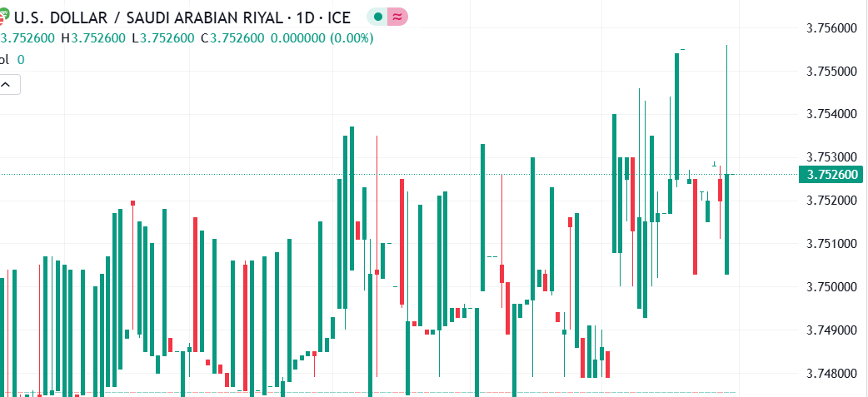Click the 3.749000 price axis label
The height and width of the screenshot is (397, 868).
coord(832,330)
